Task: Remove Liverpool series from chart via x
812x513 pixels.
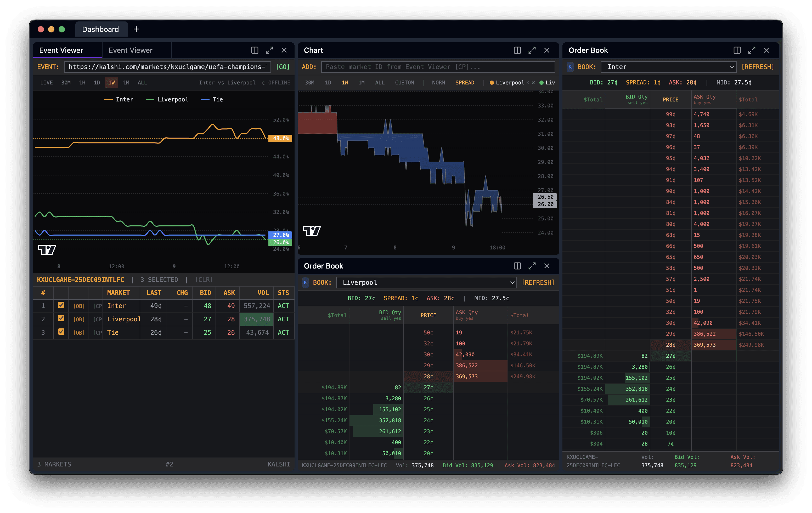Action: point(533,83)
